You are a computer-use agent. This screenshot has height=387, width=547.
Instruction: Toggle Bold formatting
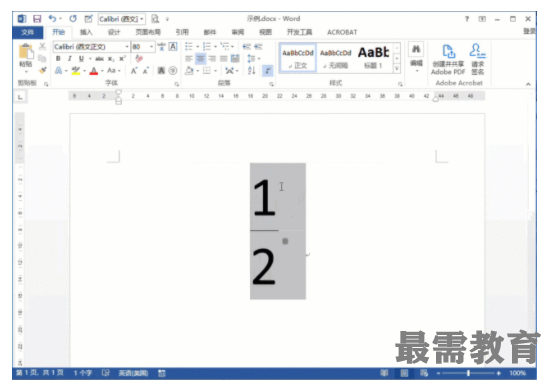pos(58,58)
